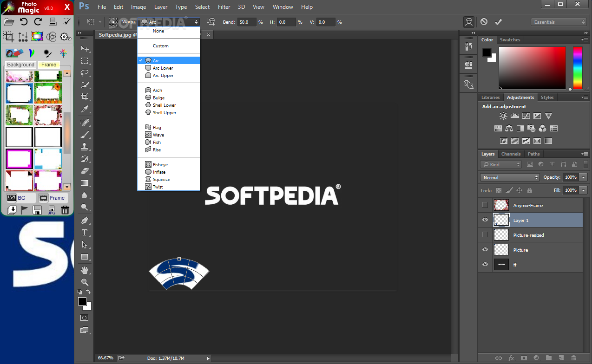Select the Eraser tool
Screen dimensions: 592x364
click(85, 171)
